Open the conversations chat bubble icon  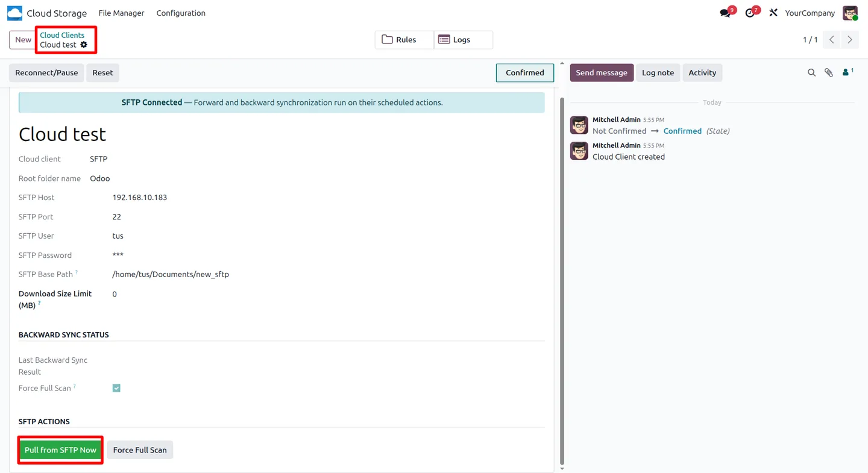coord(725,13)
